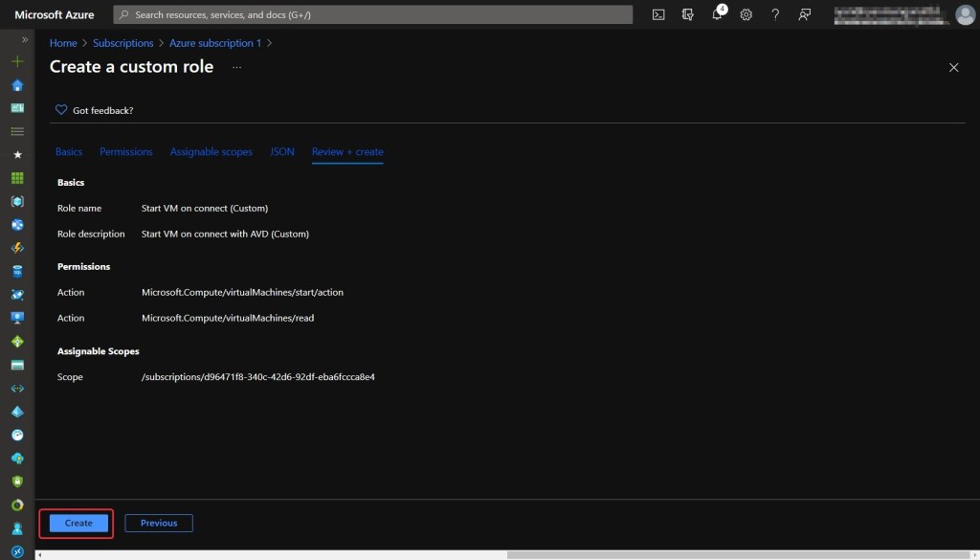Open the Dashboard icon in the sidebar
This screenshot has width=980, height=560.
click(x=17, y=108)
